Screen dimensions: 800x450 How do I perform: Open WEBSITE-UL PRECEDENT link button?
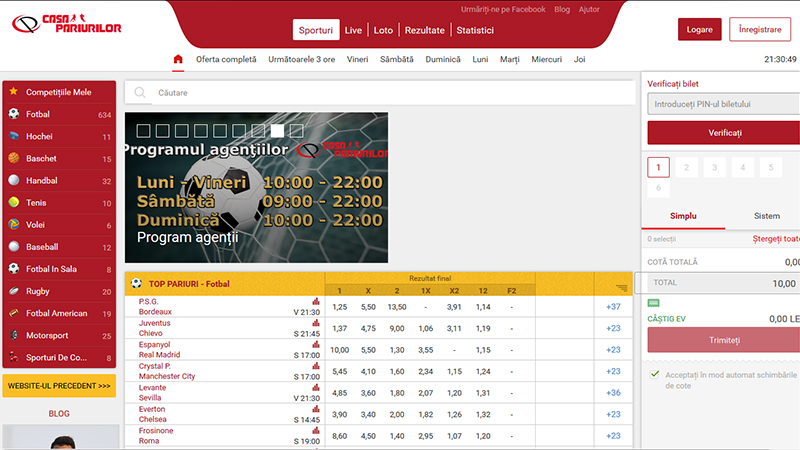59,386
